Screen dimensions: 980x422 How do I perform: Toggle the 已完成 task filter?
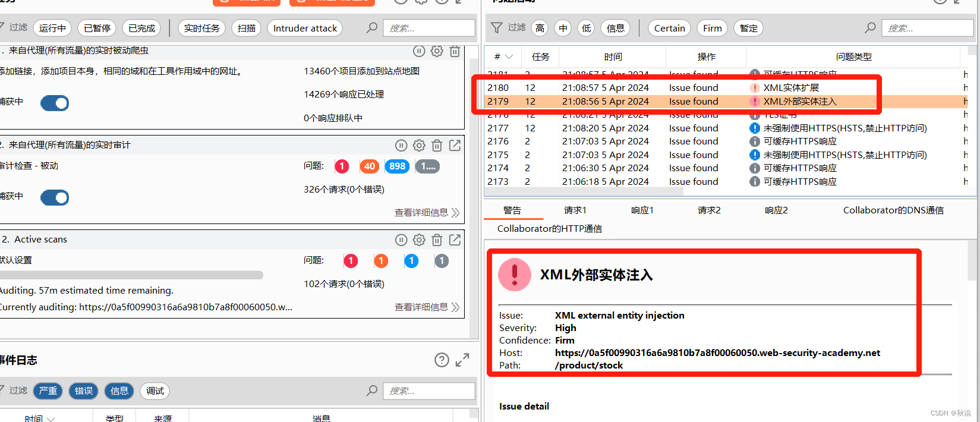click(141, 28)
